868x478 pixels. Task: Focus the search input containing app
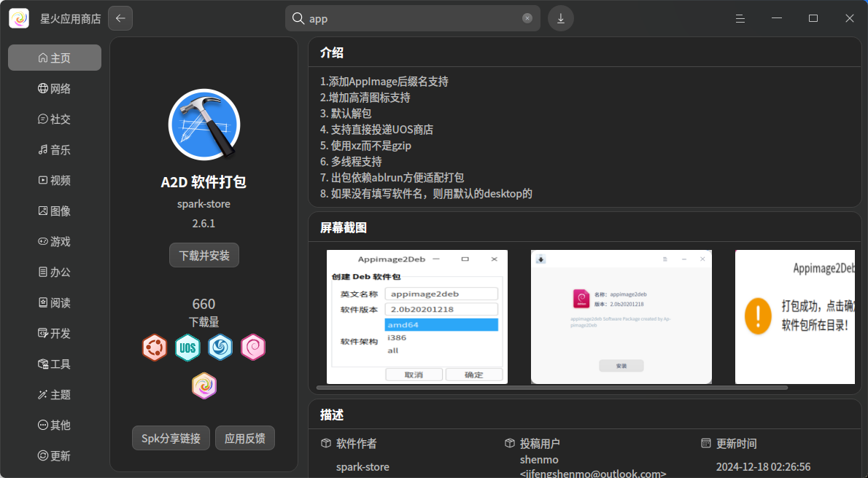(412, 18)
